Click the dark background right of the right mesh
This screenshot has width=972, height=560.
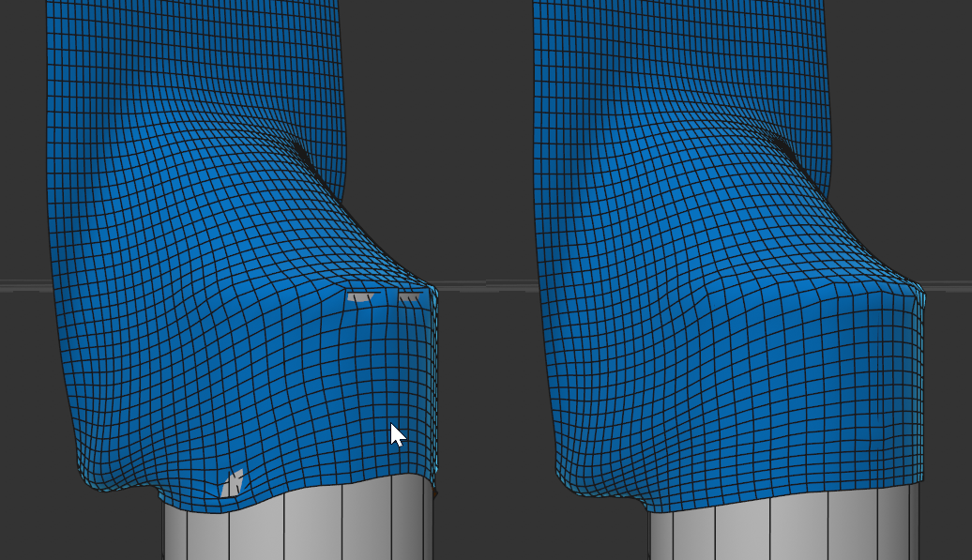949,141
